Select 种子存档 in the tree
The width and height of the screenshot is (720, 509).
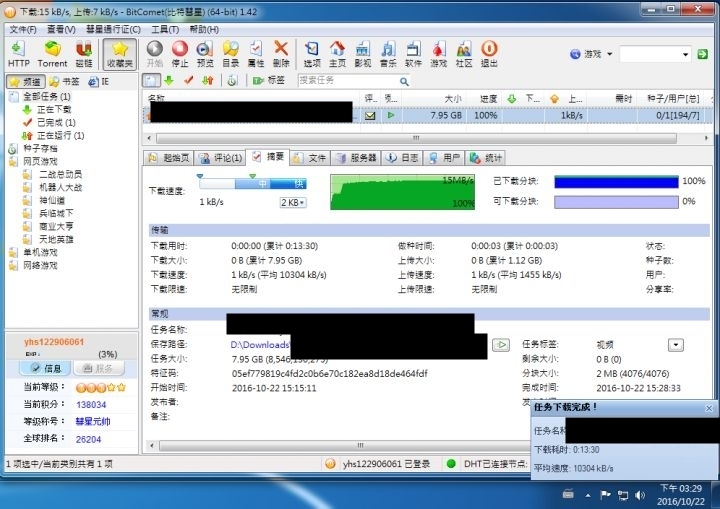click(x=40, y=148)
